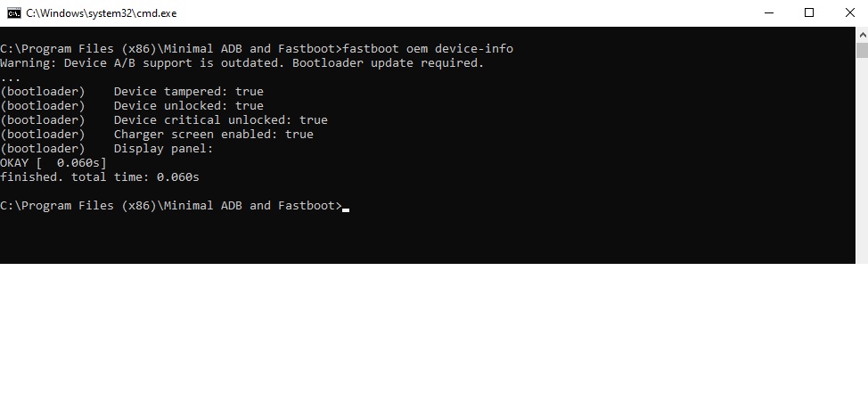Minimize the cmd.exe window
The image size is (868, 410).
point(767,12)
